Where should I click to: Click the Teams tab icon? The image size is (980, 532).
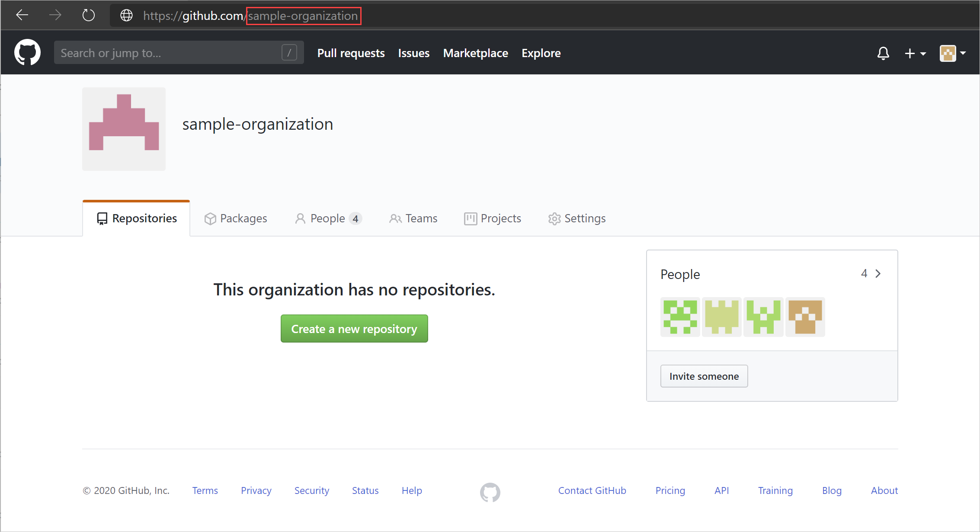[394, 219]
